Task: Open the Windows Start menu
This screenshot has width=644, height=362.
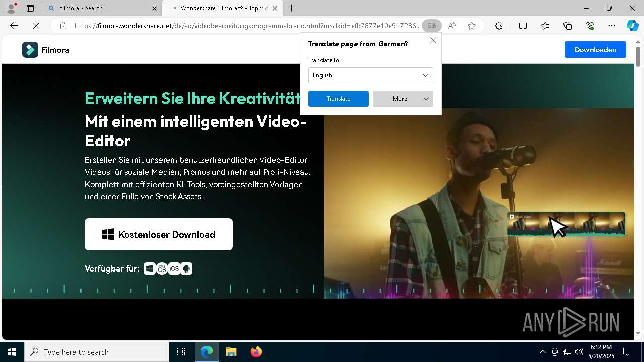Action: coord(12,352)
